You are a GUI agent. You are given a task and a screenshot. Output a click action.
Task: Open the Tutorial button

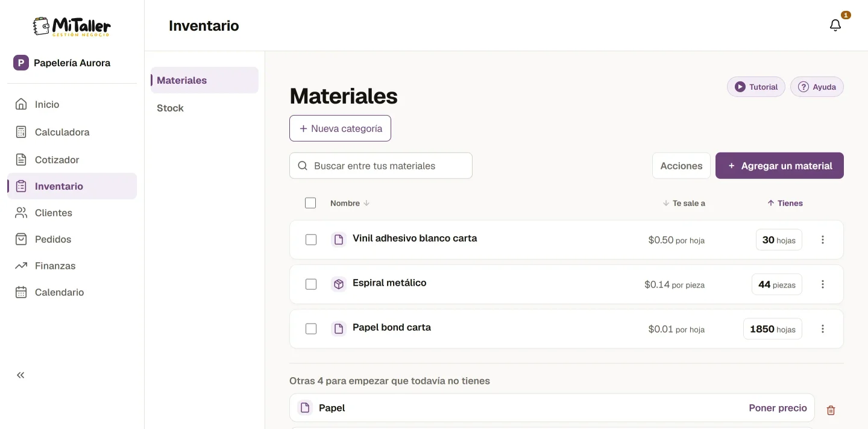point(756,87)
